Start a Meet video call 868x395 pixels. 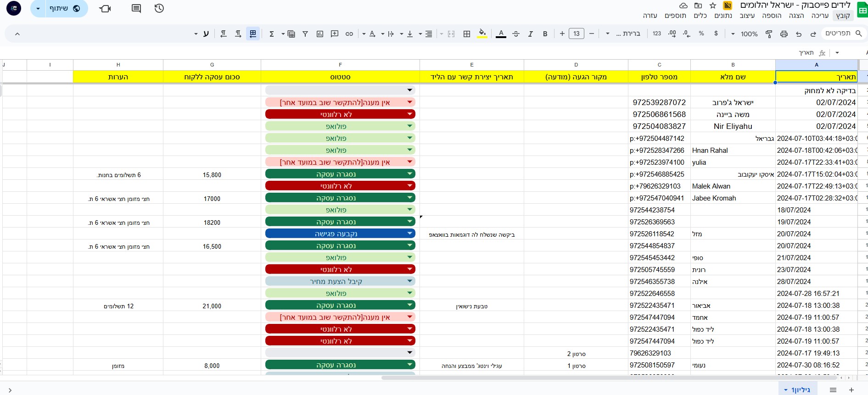(105, 8)
